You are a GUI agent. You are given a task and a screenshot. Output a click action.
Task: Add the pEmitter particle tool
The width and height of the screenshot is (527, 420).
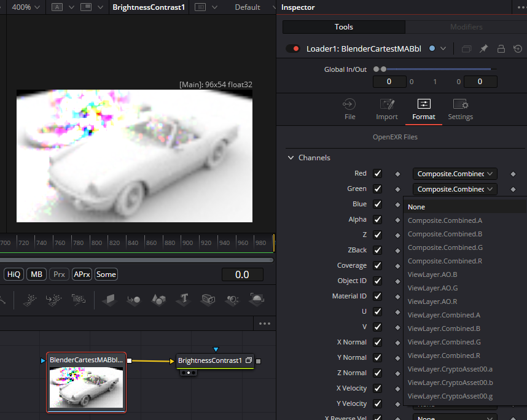tap(29, 300)
